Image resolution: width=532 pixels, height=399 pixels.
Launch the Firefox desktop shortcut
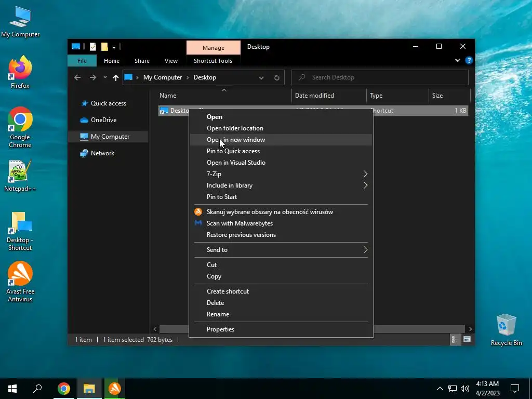(x=20, y=72)
